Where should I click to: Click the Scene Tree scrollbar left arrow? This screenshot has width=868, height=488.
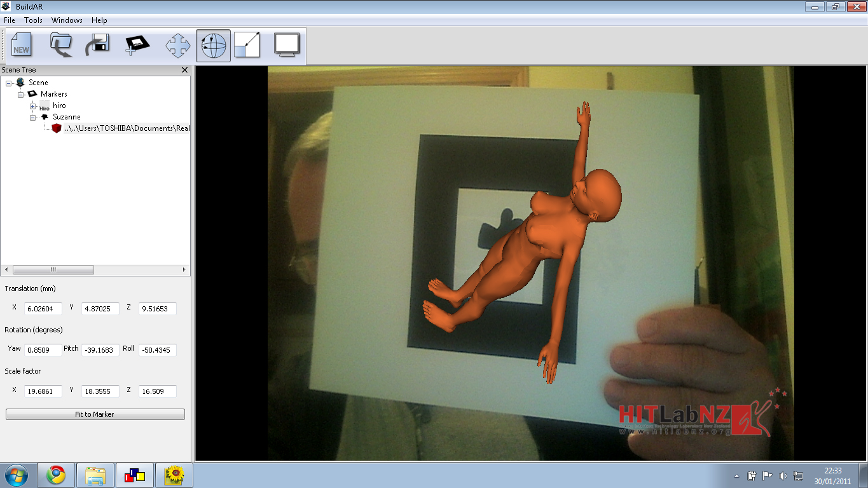(6, 270)
